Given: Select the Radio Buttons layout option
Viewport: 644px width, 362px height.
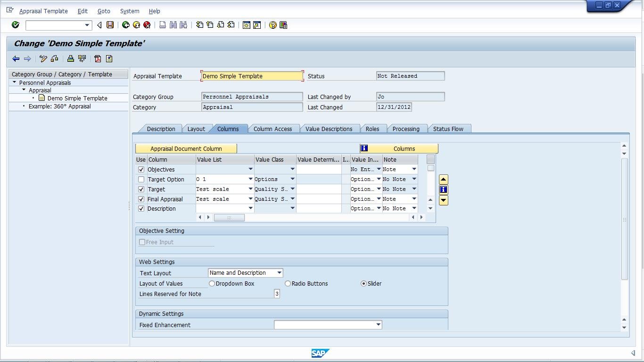Looking at the screenshot, I should click(x=288, y=284).
